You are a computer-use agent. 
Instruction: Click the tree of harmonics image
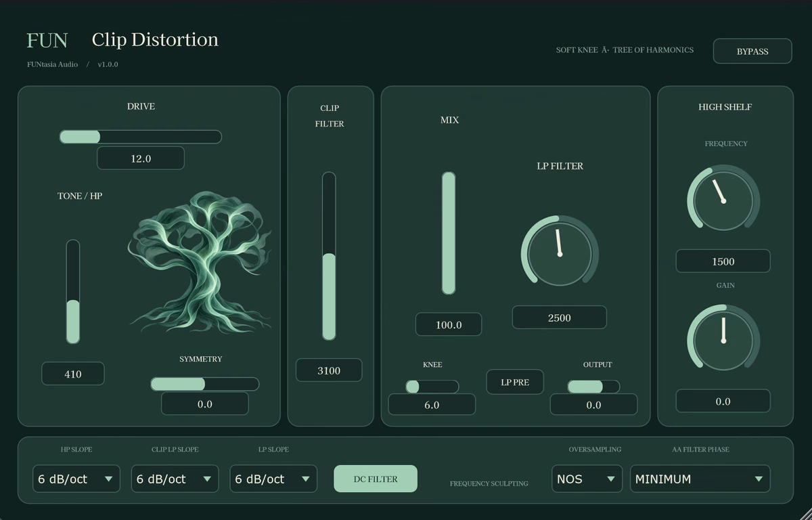pyautogui.click(x=200, y=262)
